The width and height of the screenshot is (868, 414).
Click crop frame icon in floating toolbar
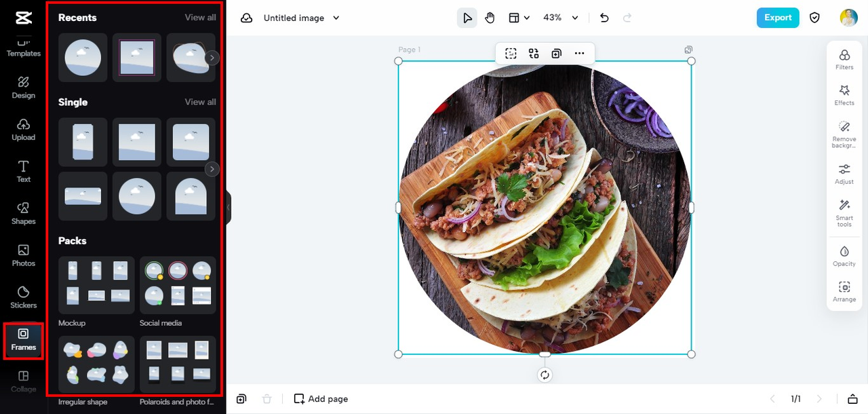point(511,54)
